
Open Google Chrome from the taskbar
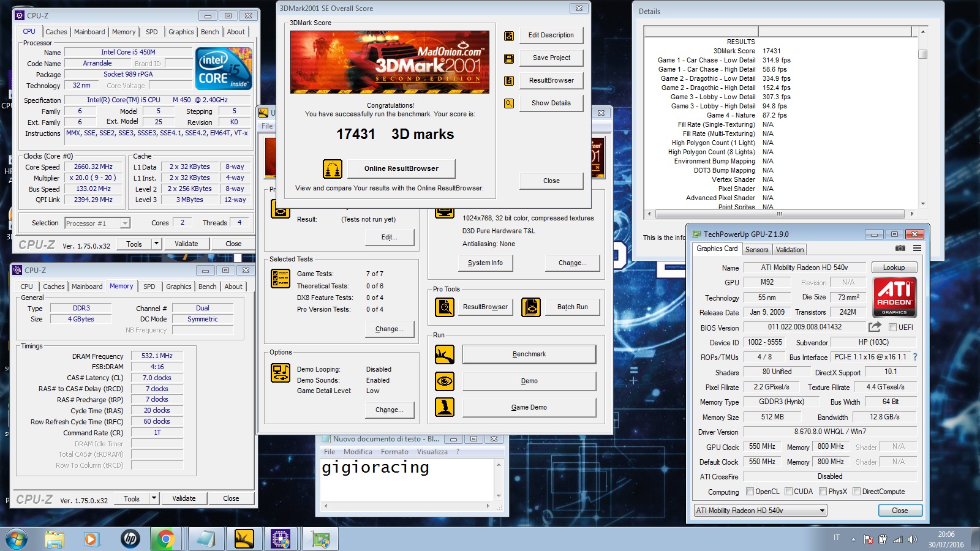coord(165,539)
